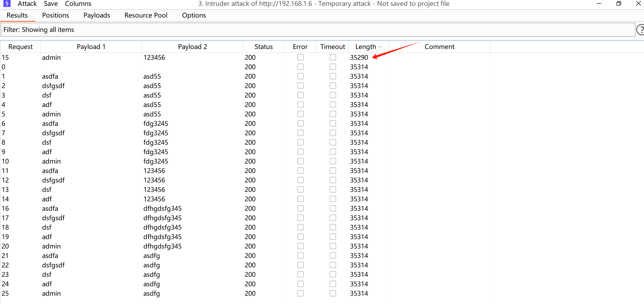Tick the Timeout checkbox for request 15
644x304 pixels.
click(332, 57)
